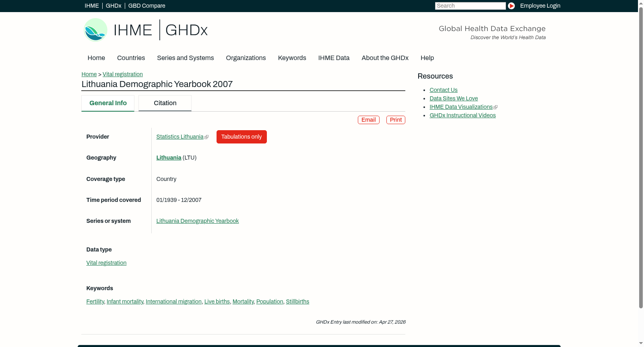Open the Population keyword link

pos(270,301)
